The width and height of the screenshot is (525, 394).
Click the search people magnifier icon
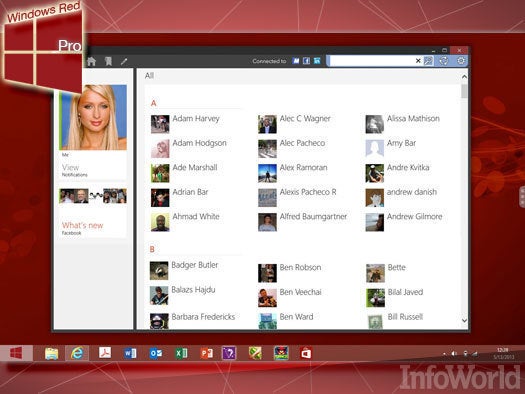coord(428,61)
